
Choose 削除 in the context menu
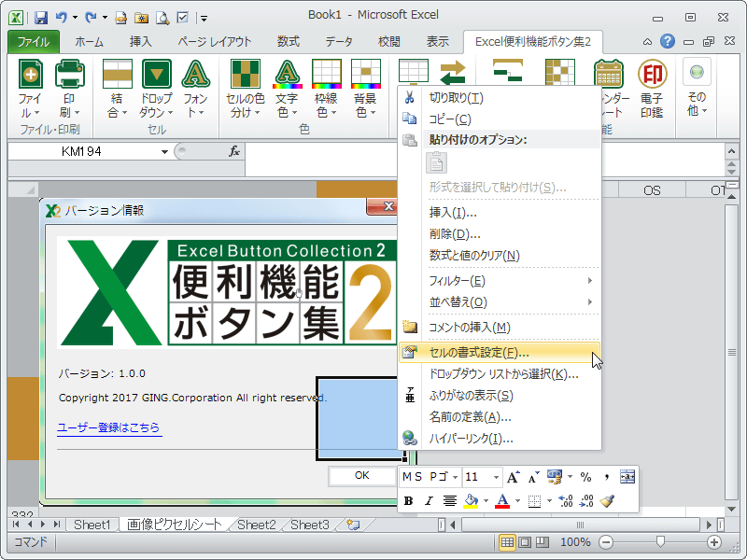click(500, 234)
